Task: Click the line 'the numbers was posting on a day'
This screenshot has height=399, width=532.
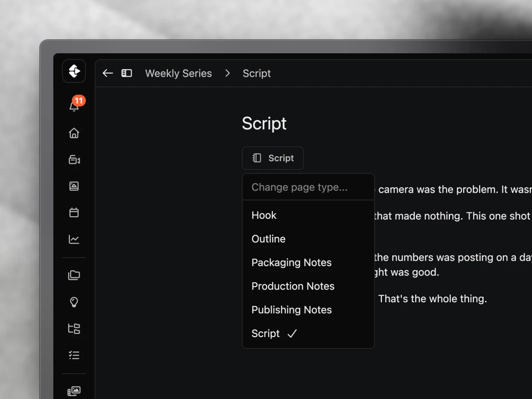Action: pyautogui.click(x=453, y=258)
